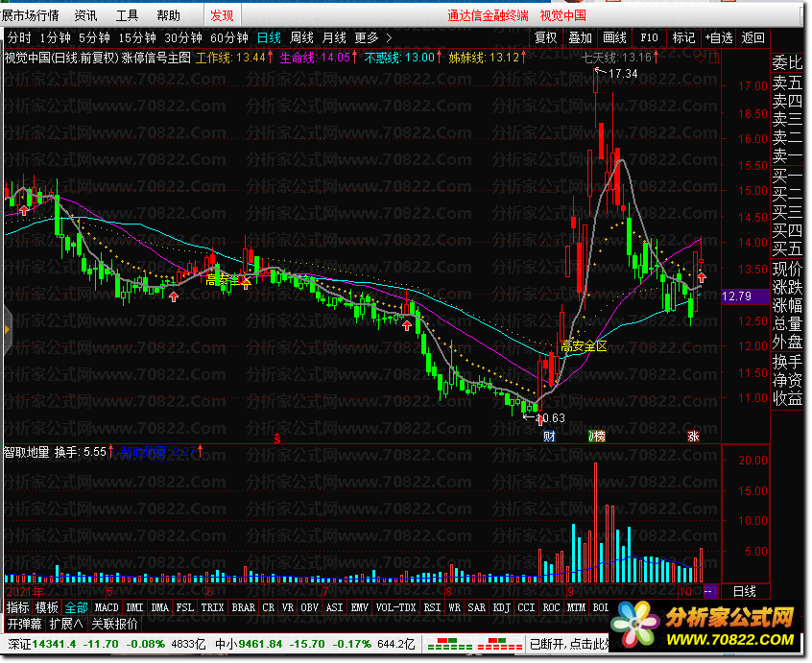Select the 全部 indicator tab
Image resolution: width=812 pixels, height=663 pixels.
76,607
